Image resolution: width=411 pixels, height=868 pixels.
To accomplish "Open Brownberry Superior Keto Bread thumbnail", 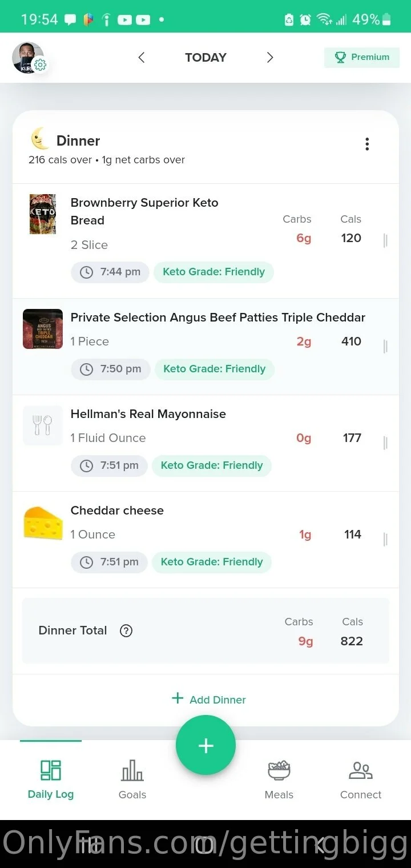I will click(43, 214).
